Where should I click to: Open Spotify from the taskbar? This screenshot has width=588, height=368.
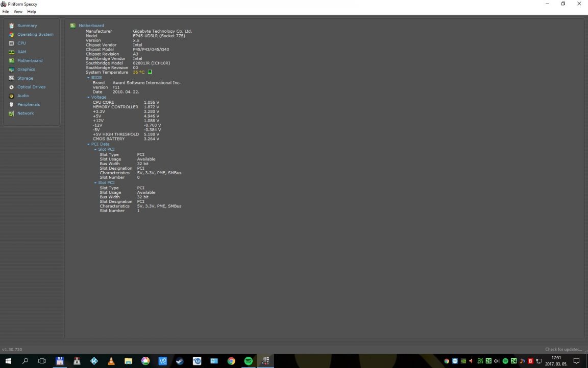248,361
